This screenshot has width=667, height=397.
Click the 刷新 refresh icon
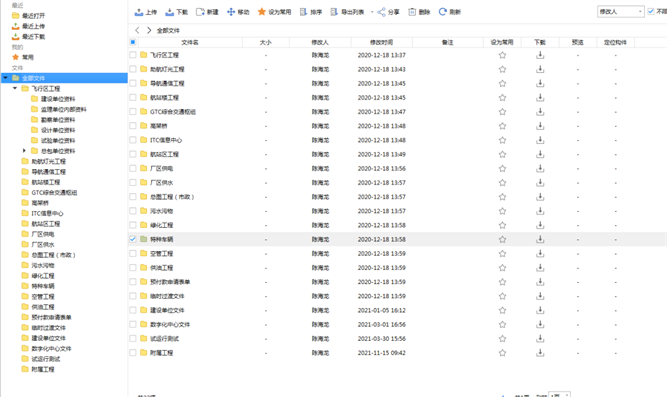click(443, 12)
